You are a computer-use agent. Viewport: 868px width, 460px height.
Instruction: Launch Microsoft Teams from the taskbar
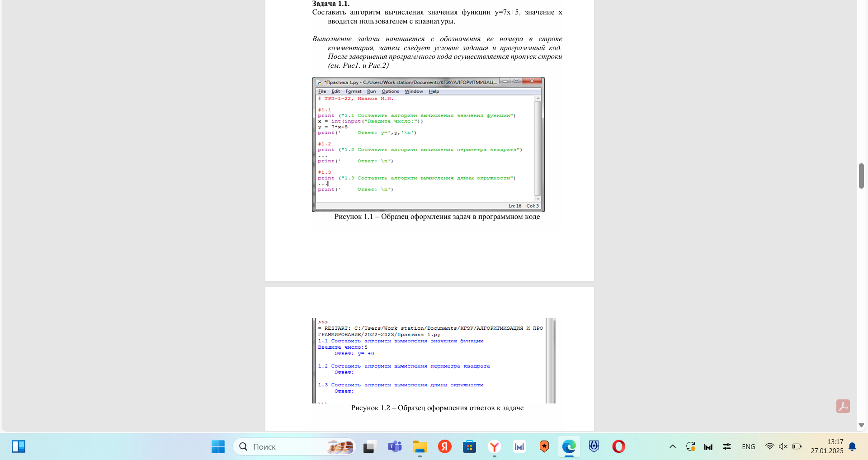point(395,447)
